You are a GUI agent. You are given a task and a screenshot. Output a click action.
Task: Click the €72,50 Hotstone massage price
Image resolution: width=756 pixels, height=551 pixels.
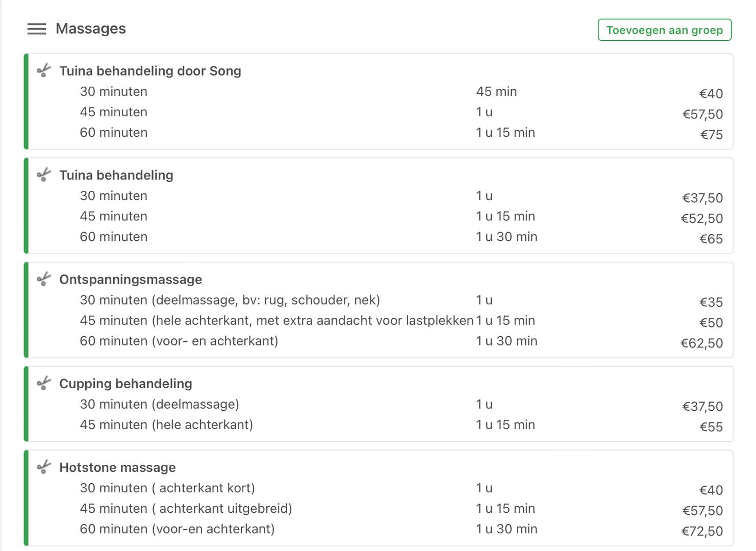click(702, 532)
